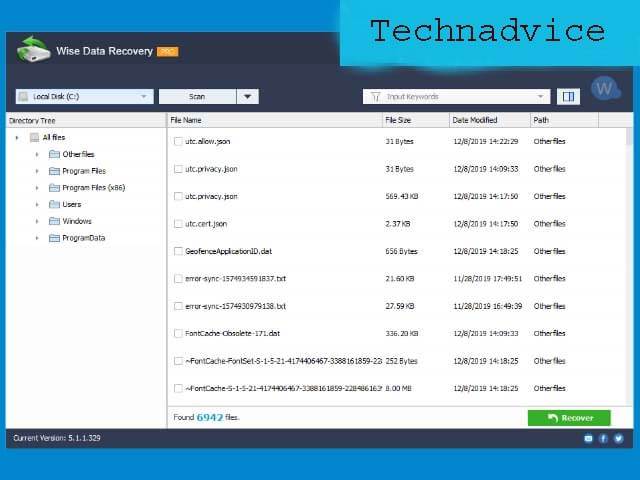640x480 pixels.
Task: Check the error-sync-1574930979138.txt checkbox
Action: pos(178,306)
